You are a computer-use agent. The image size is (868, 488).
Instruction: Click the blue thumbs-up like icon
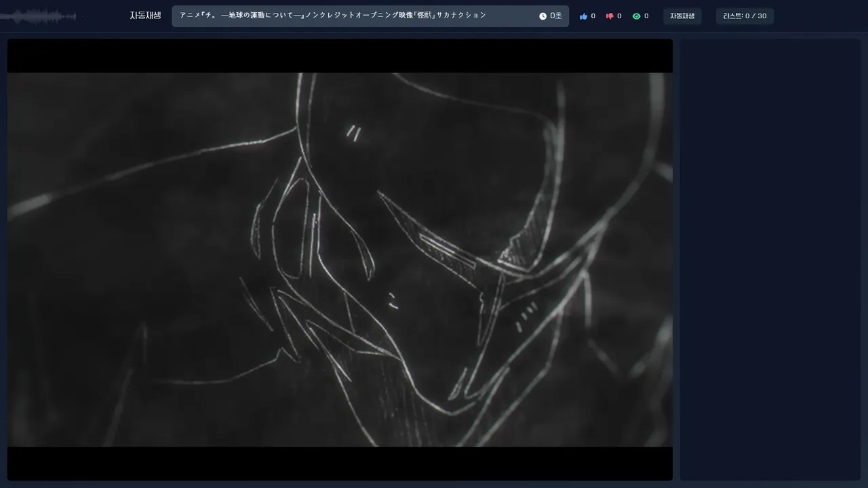click(583, 16)
